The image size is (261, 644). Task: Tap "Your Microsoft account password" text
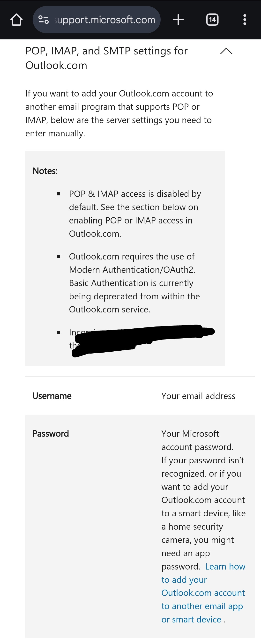(197, 440)
